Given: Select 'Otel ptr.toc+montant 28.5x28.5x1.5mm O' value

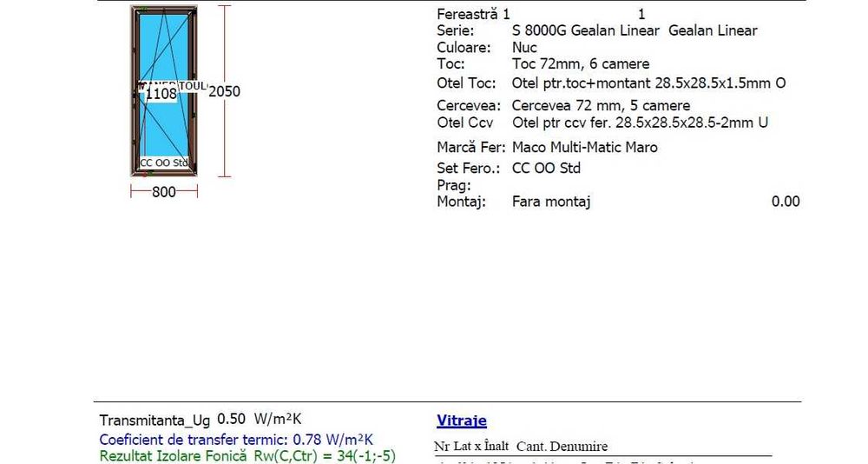Looking at the screenshot, I should 648,83.
